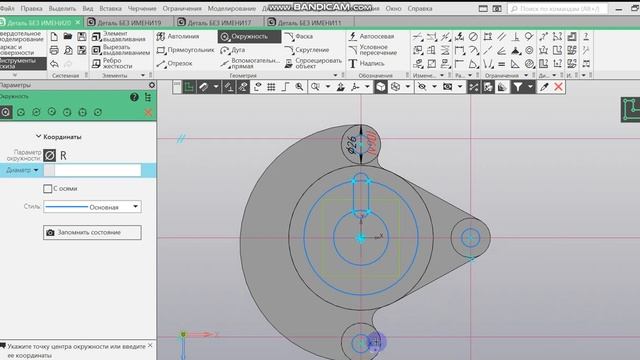
Task: Select the Надпись text tool
Action: 366,63
